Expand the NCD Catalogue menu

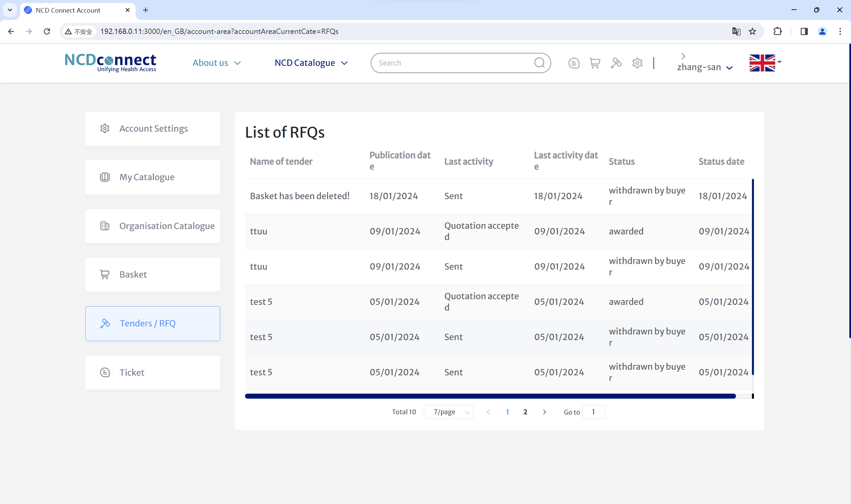(x=311, y=63)
